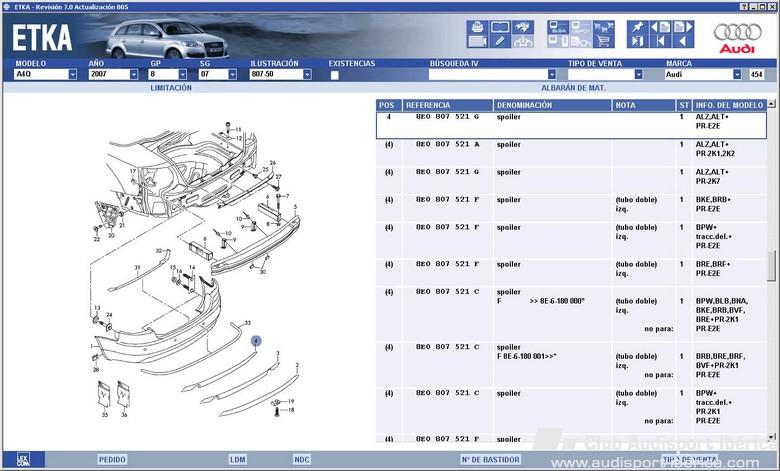
Task: Select spoiler row with PR-2K7 info
Action: coord(571,181)
